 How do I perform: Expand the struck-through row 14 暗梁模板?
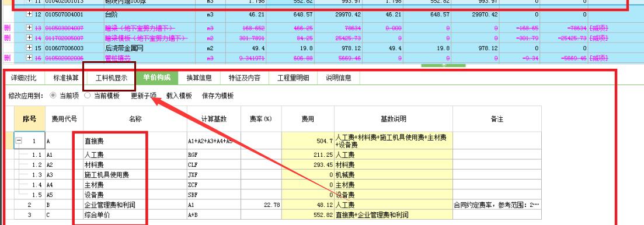click(29, 38)
